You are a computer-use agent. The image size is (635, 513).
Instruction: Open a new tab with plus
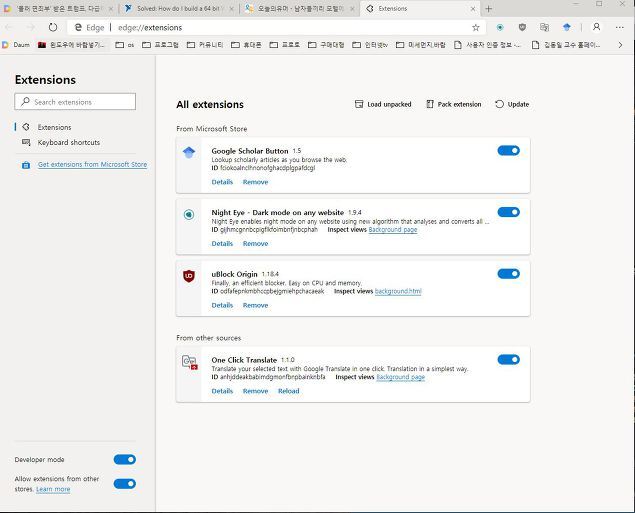point(489,9)
